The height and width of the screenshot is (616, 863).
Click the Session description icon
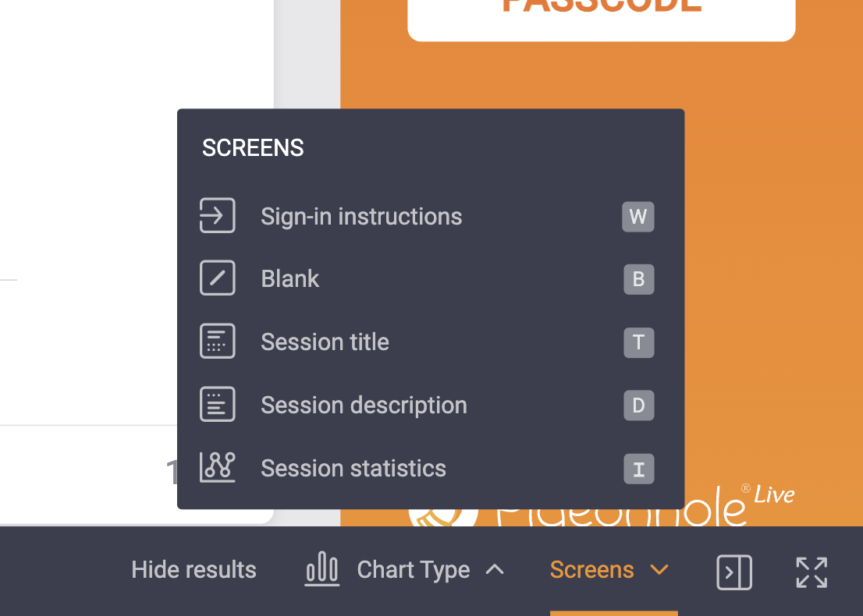[217, 405]
